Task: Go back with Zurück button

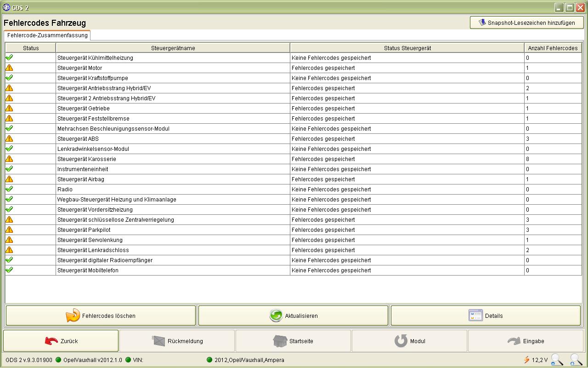Action: (x=61, y=341)
